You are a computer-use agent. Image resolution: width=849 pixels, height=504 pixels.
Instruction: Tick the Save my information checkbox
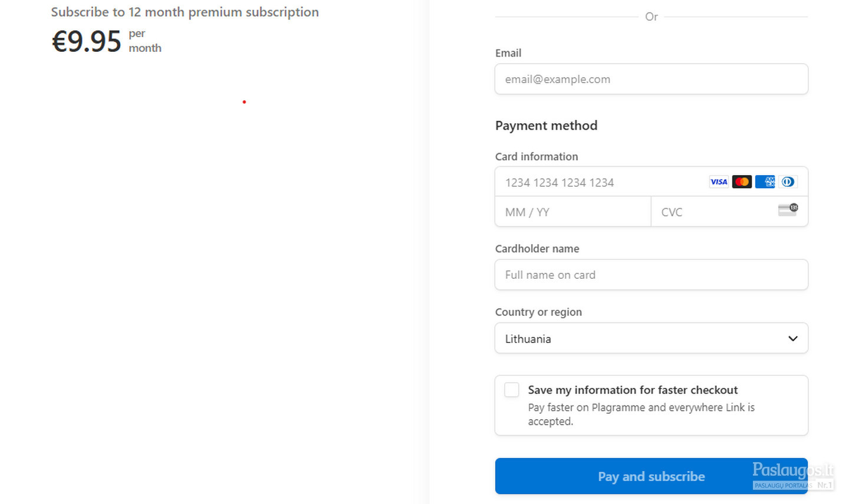(512, 390)
